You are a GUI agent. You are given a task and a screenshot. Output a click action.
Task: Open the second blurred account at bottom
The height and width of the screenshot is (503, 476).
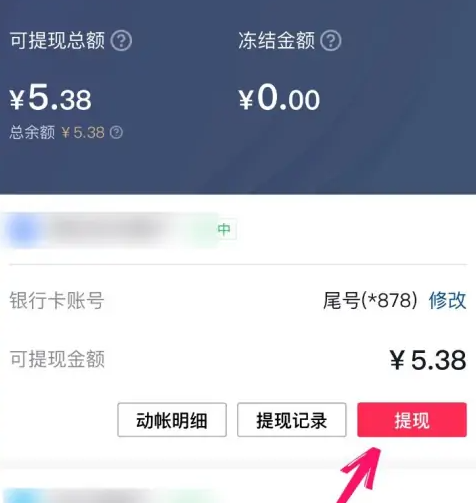(x=110, y=496)
